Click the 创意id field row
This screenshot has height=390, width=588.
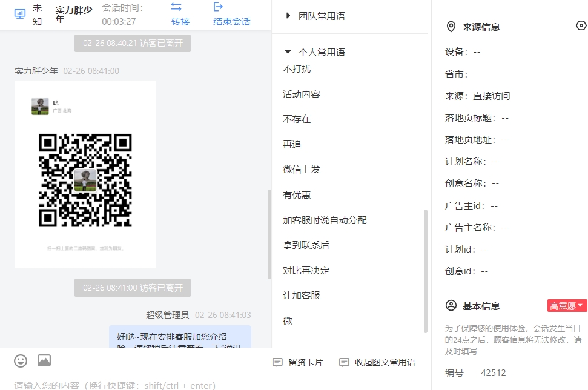click(466, 271)
